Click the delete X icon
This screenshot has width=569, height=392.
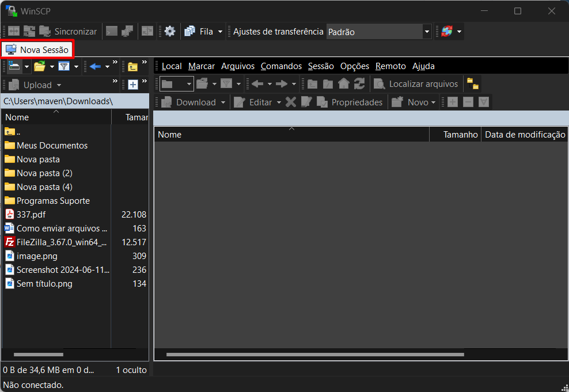tap(290, 102)
